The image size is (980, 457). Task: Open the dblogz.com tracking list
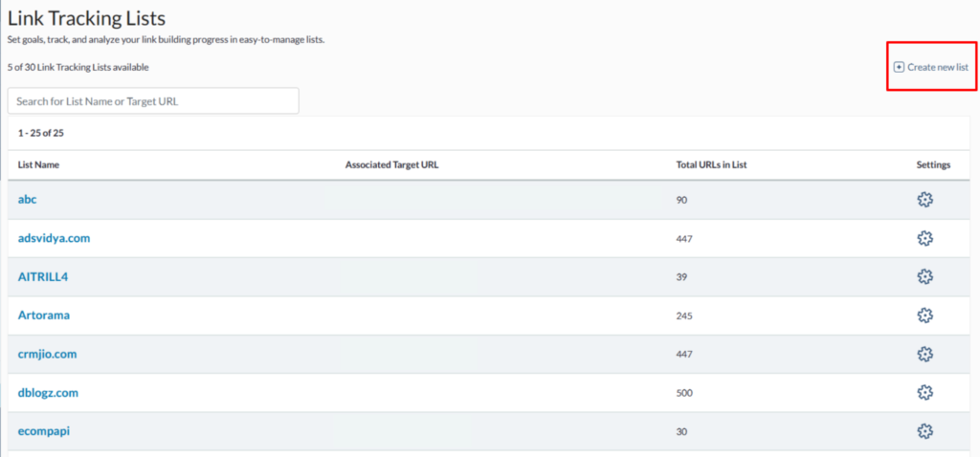tap(48, 393)
